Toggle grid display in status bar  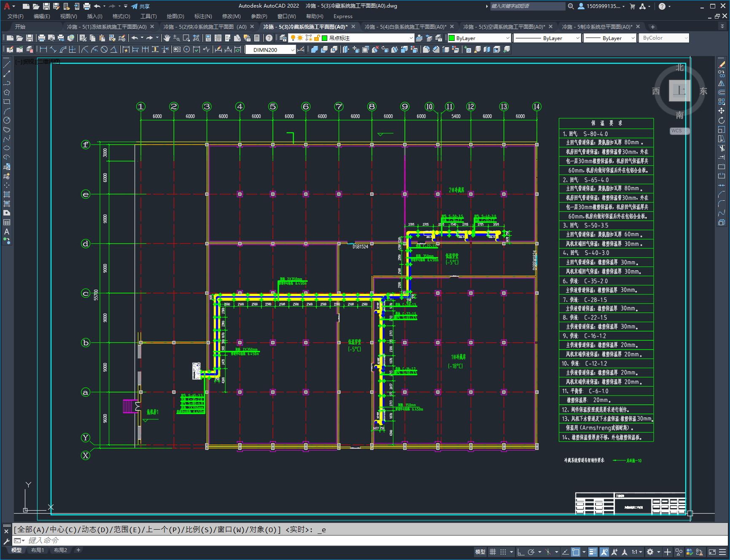(493, 552)
